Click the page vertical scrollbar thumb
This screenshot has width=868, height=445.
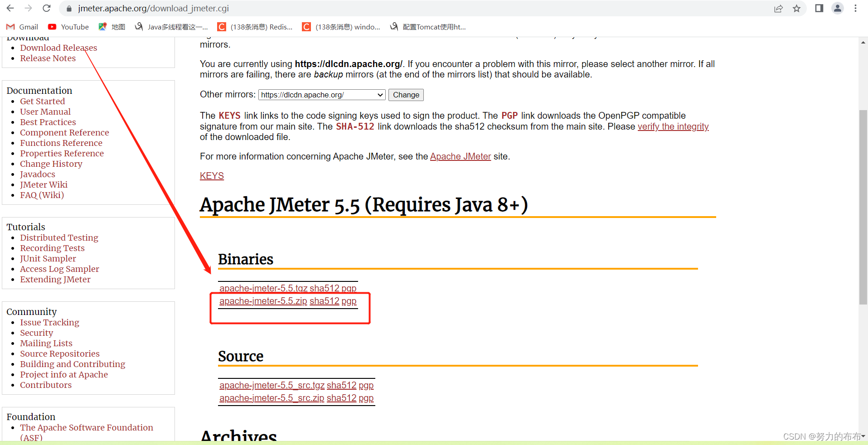(863, 207)
